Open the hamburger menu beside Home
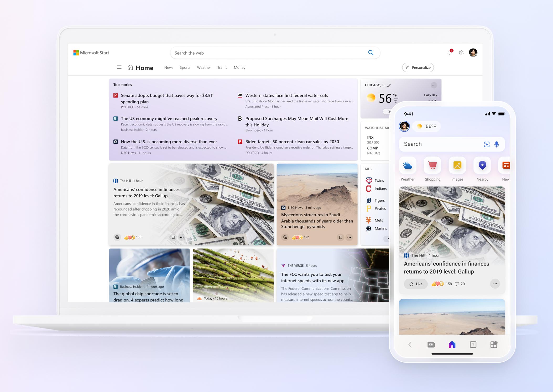The width and height of the screenshot is (553, 392). pos(119,67)
